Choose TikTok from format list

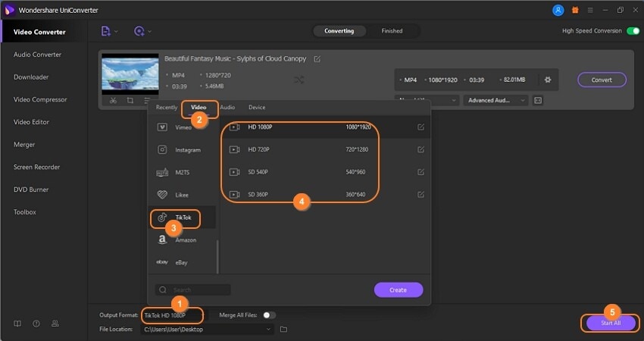point(182,217)
